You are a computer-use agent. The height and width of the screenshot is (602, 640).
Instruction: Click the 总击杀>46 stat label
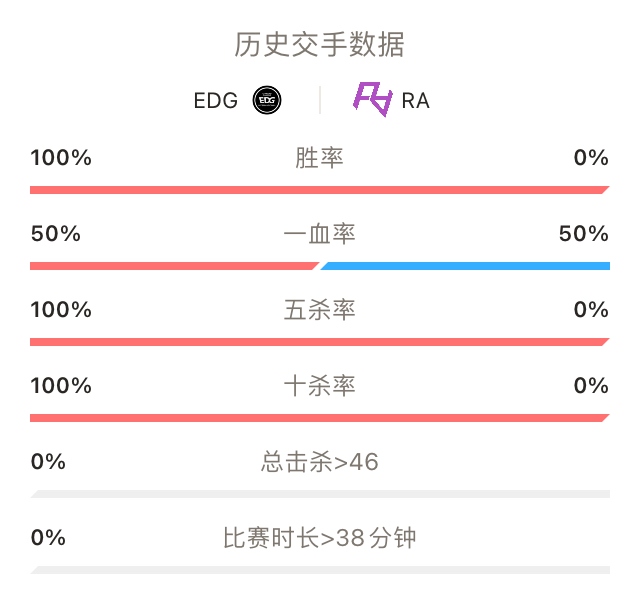320,462
